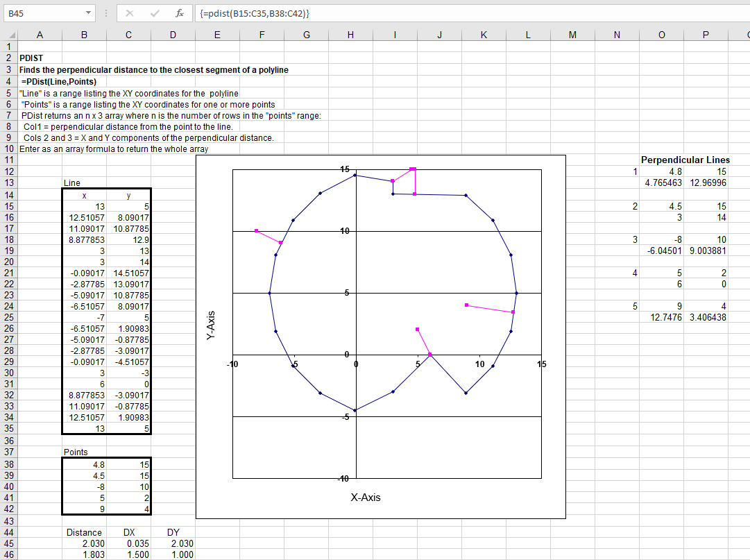The height and width of the screenshot is (560, 750).
Task: Click the Enter checkmark in formula bar
Action: coord(155,13)
